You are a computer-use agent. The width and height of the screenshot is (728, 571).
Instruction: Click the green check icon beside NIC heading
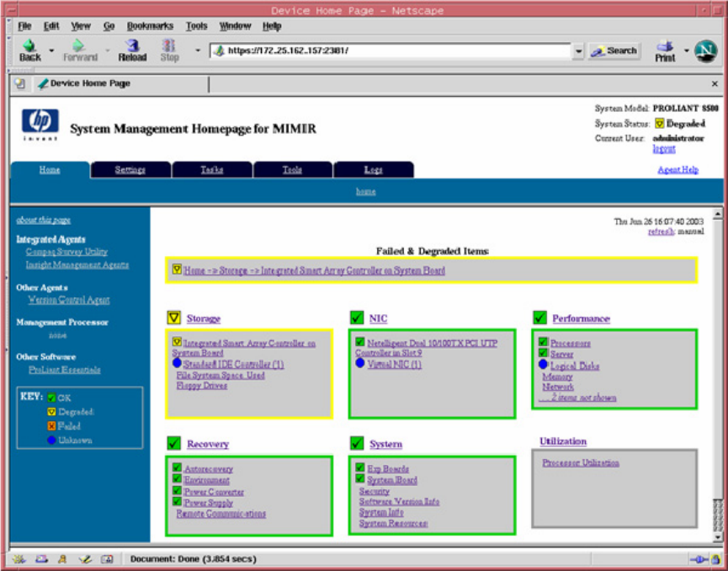click(357, 318)
